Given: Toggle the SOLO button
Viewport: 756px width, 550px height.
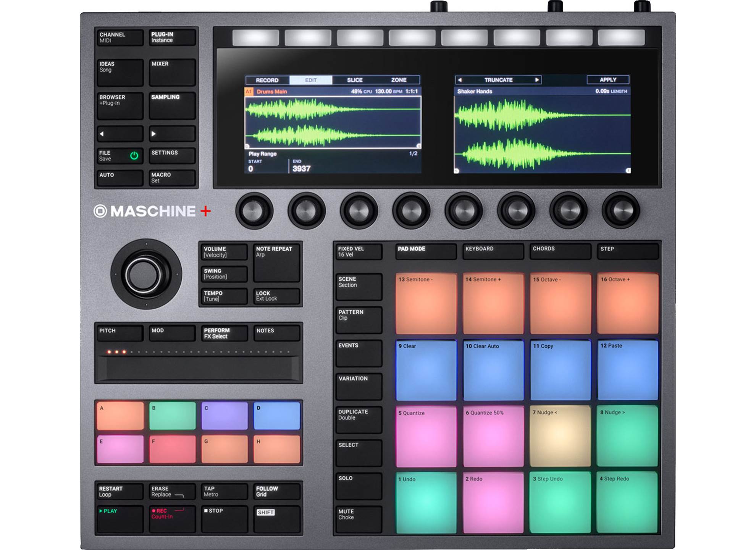Looking at the screenshot, I should tap(359, 486).
